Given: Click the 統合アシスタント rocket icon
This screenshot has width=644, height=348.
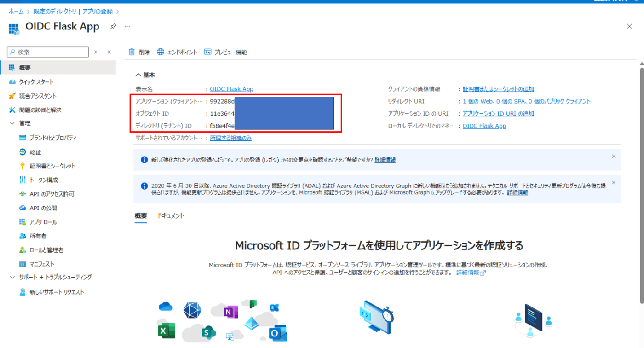Looking at the screenshot, I should [x=12, y=96].
